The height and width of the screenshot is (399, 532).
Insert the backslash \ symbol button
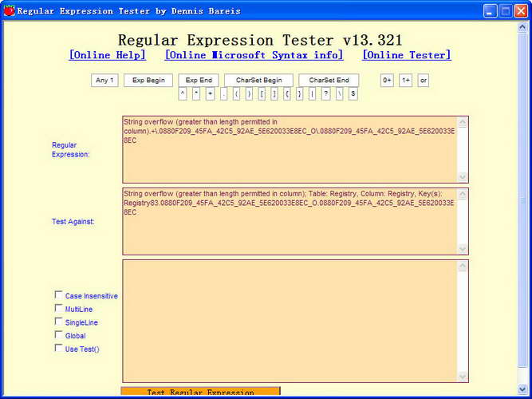click(x=340, y=93)
